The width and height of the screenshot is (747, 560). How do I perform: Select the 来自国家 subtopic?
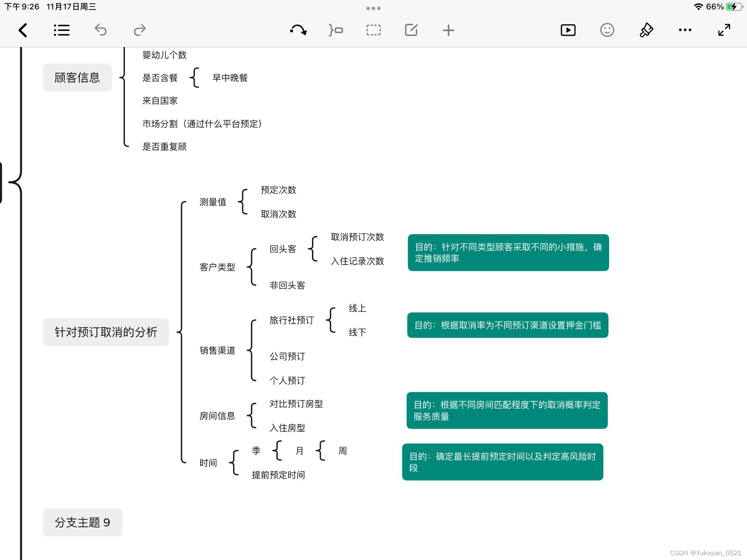[160, 101]
